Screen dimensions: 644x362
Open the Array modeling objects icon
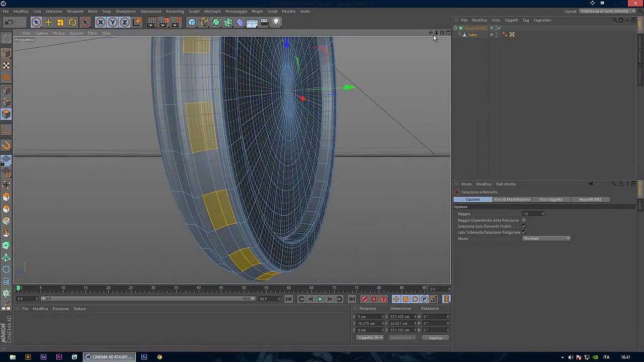[x=228, y=22]
